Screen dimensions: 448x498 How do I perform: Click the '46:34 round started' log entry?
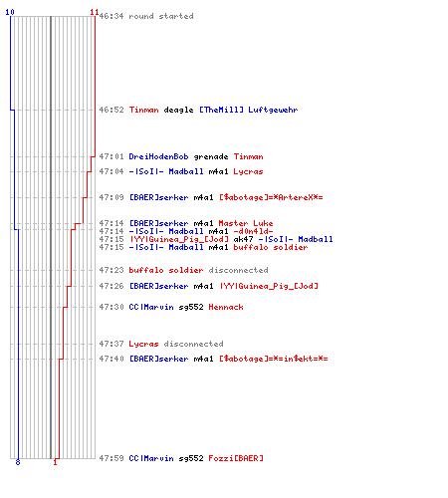(146, 16)
